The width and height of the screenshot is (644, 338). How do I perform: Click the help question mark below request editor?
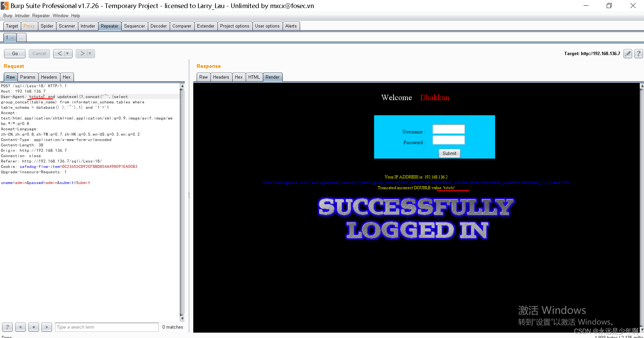(x=7, y=327)
